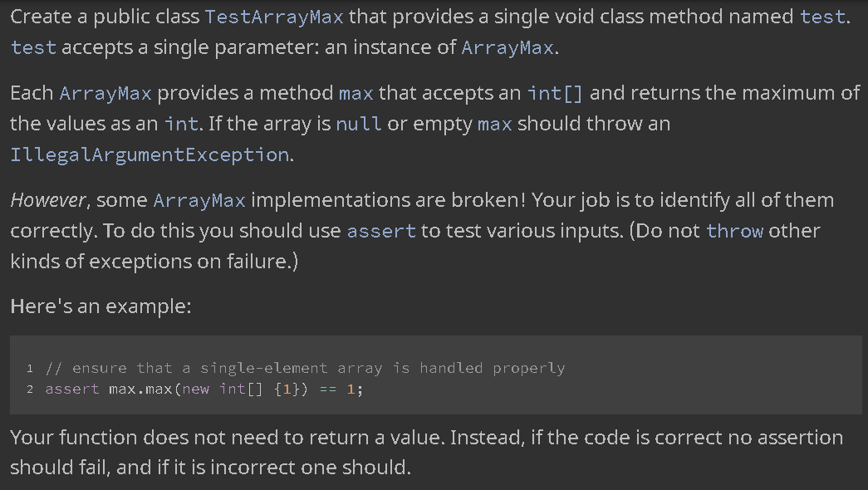Click the final 'should fail' sentence text

(x=210, y=468)
